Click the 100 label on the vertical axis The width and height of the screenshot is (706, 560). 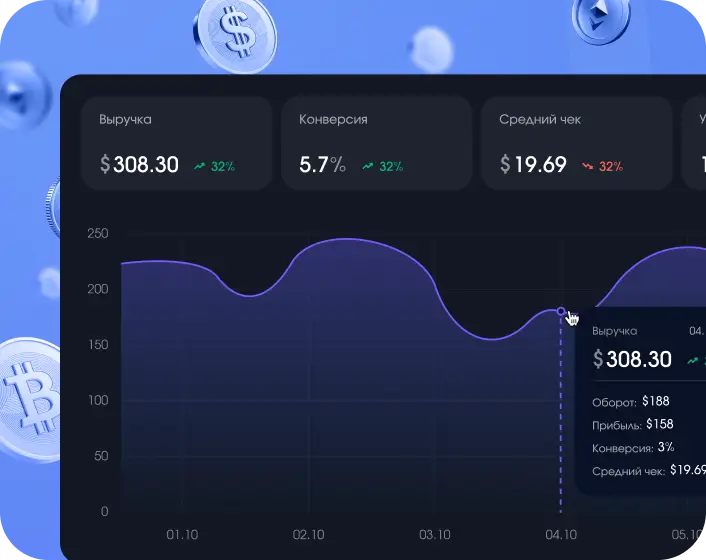click(98, 401)
